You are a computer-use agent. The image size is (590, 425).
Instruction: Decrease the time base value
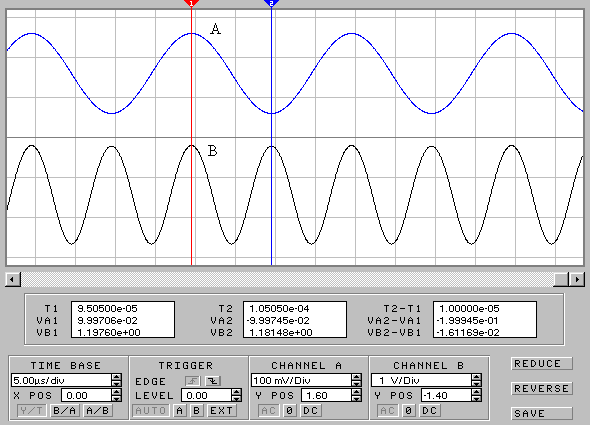coord(117,384)
